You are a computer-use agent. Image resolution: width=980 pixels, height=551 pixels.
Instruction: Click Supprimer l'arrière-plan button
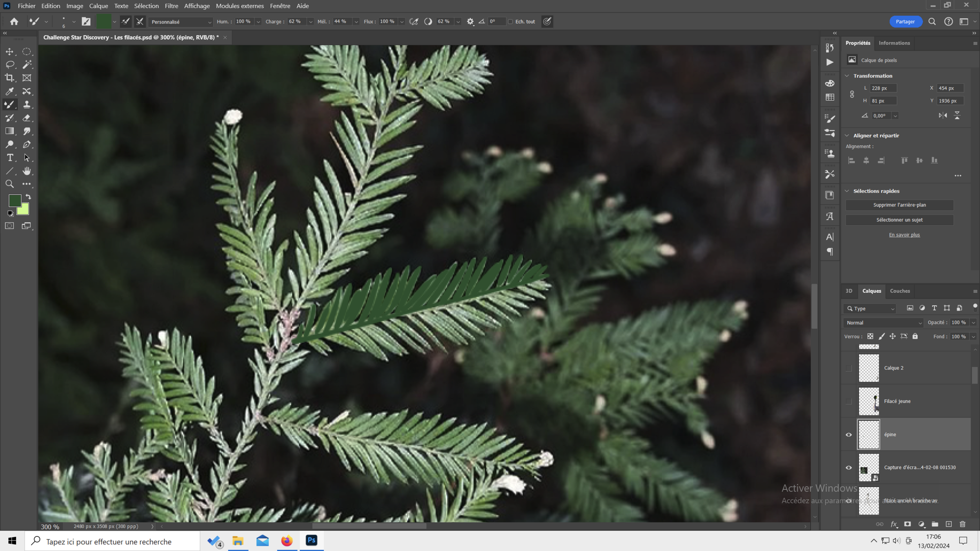(x=899, y=205)
